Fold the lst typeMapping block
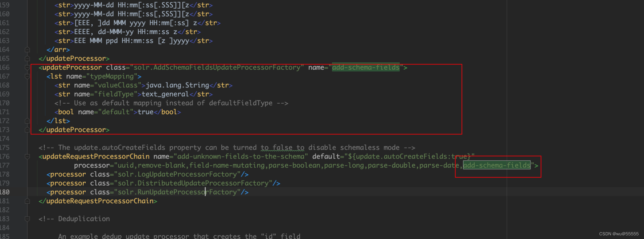Image resolution: width=644 pixels, height=239 pixels. tap(27, 76)
